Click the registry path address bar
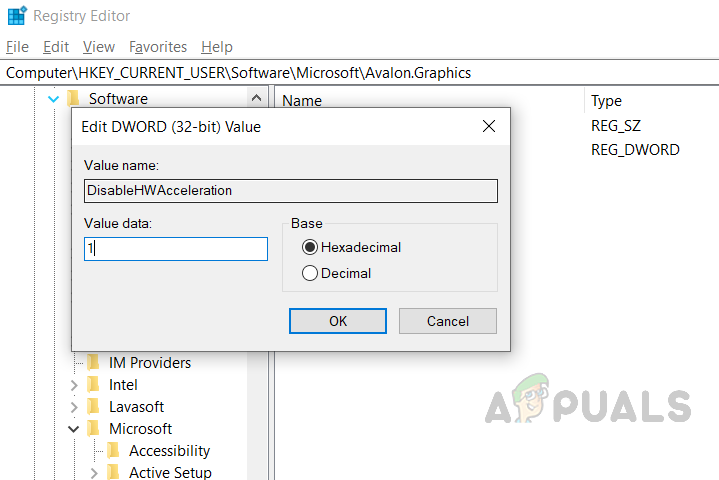This screenshot has width=719, height=480. pyautogui.click(x=360, y=73)
